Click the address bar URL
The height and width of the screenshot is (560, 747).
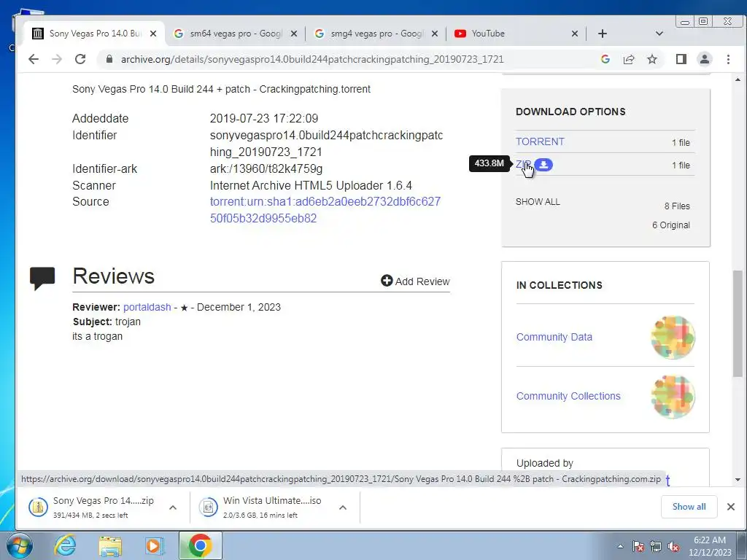coord(312,59)
